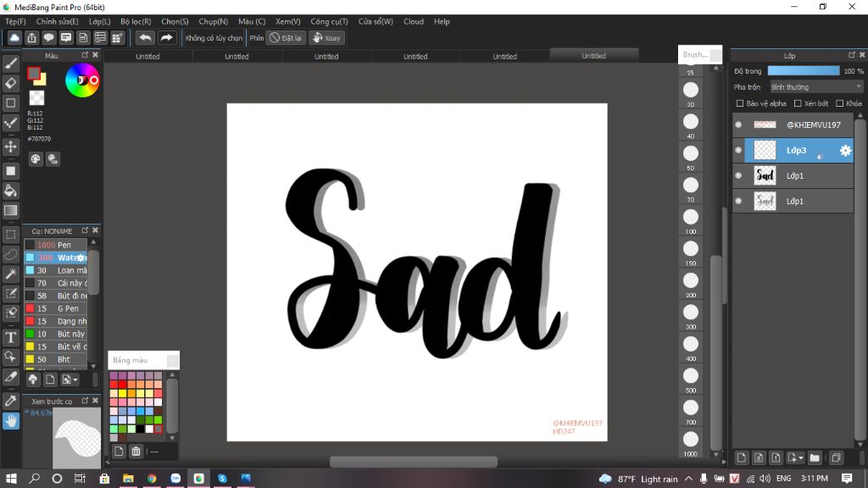The width and height of the screenshot is (868, 488).
Task: Open Cloud menu
Action: click(414, 21)
